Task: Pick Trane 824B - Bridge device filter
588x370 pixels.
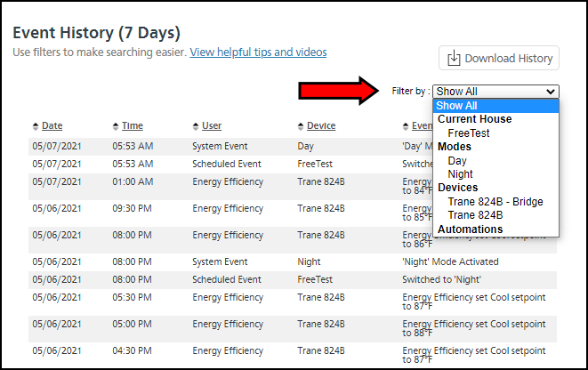Action: tap(495, 202)
